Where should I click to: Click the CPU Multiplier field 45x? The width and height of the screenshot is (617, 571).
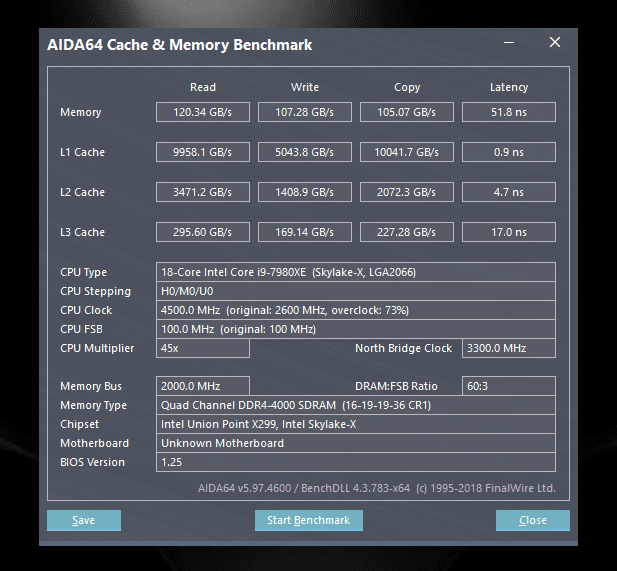[x=203, y=348]
